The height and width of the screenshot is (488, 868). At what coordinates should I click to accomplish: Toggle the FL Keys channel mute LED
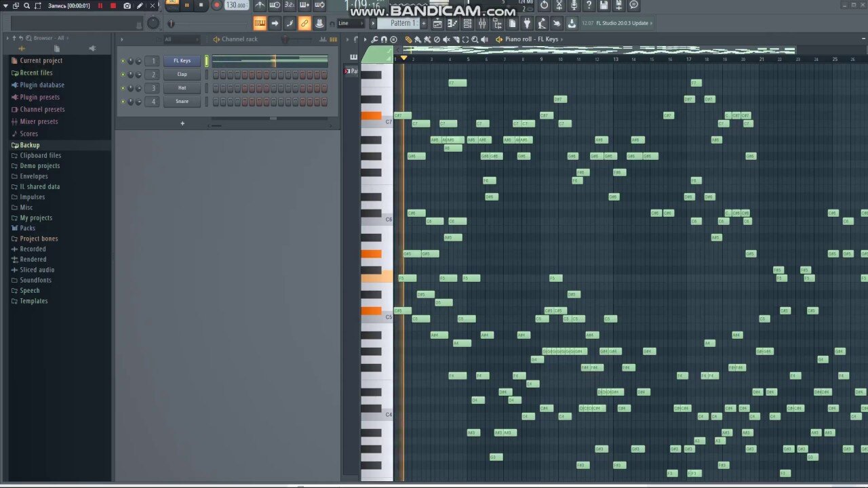[x=123, y=61]
